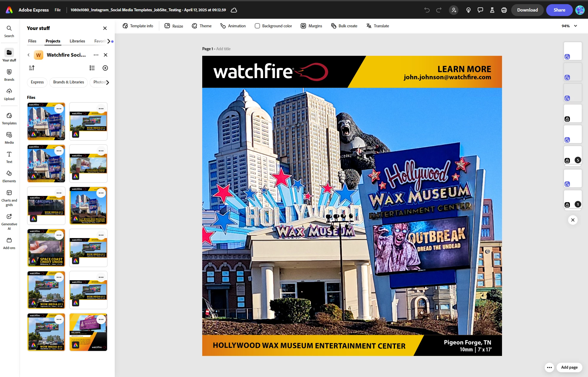
Task: Open the Brands sidebar panel
Action: click(9, 75)
